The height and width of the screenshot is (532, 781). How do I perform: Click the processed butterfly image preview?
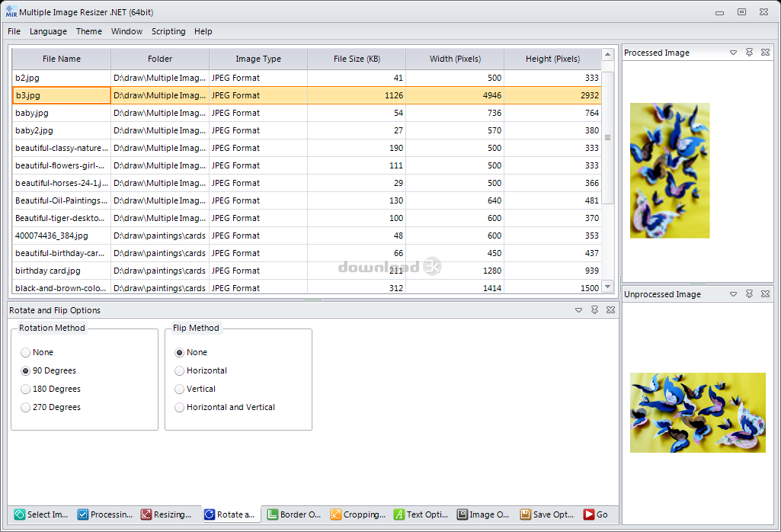pyautogui.click(x=670, y=171)
